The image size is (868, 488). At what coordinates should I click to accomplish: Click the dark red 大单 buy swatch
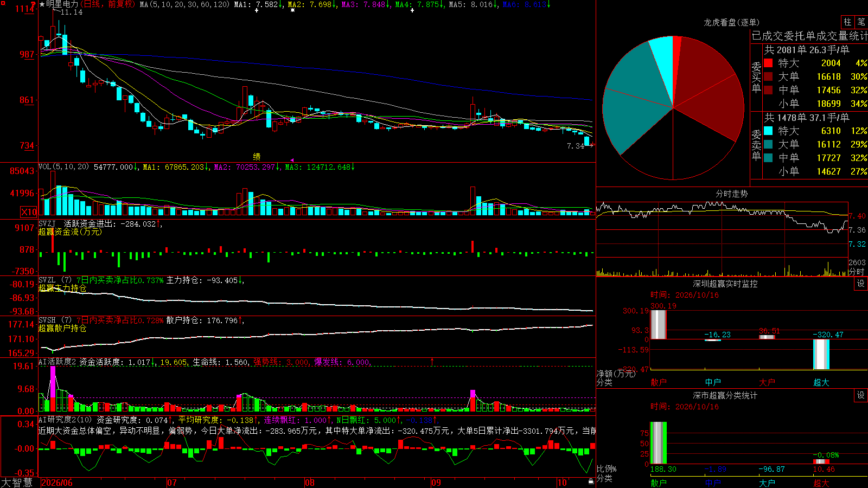(768, 76)
